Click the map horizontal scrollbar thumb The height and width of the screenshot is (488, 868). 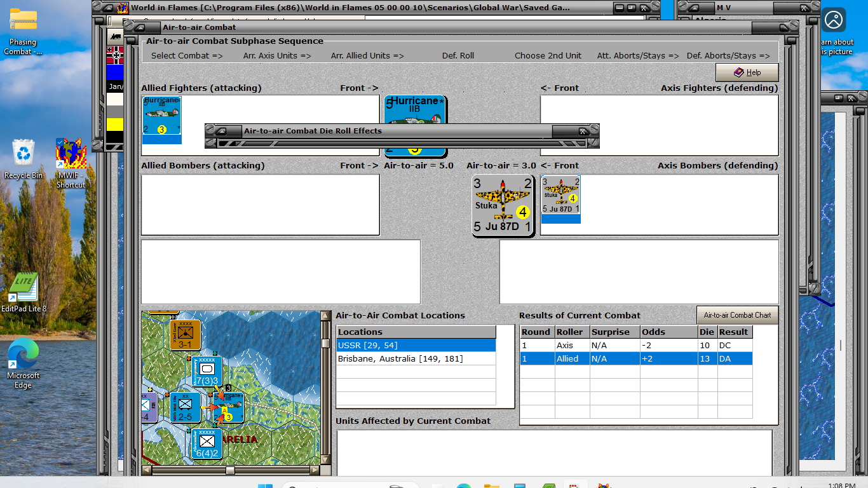tap(230, 471)
